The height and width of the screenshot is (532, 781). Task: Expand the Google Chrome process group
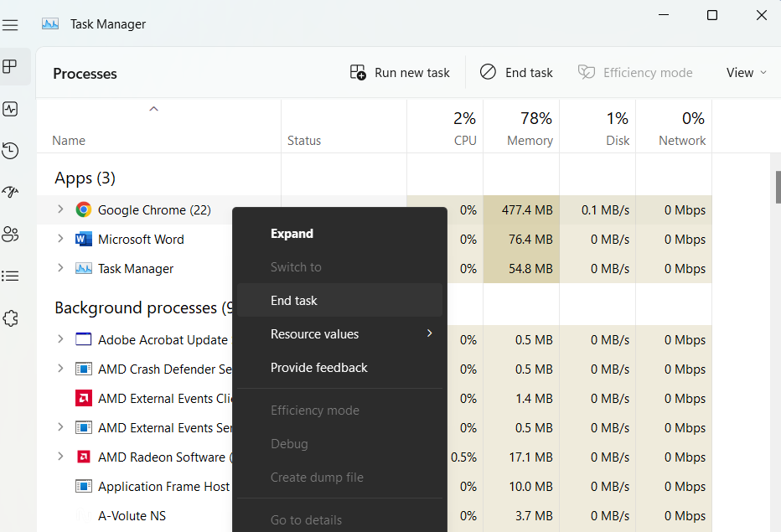tap(60, 209)
